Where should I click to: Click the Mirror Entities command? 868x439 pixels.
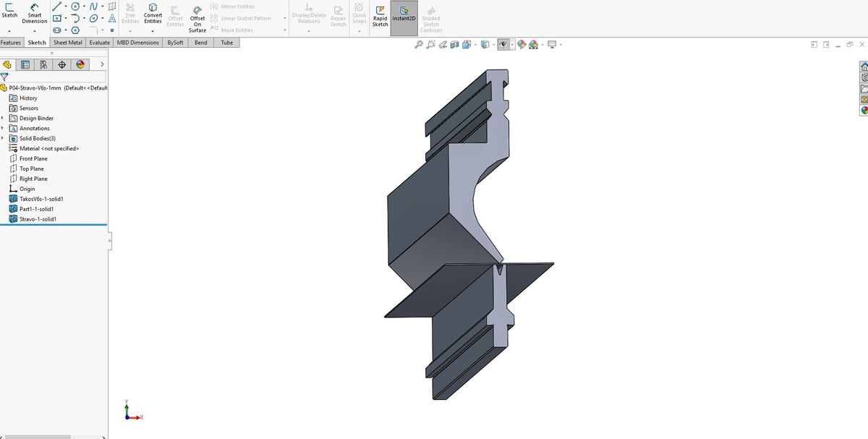(232, 7)
